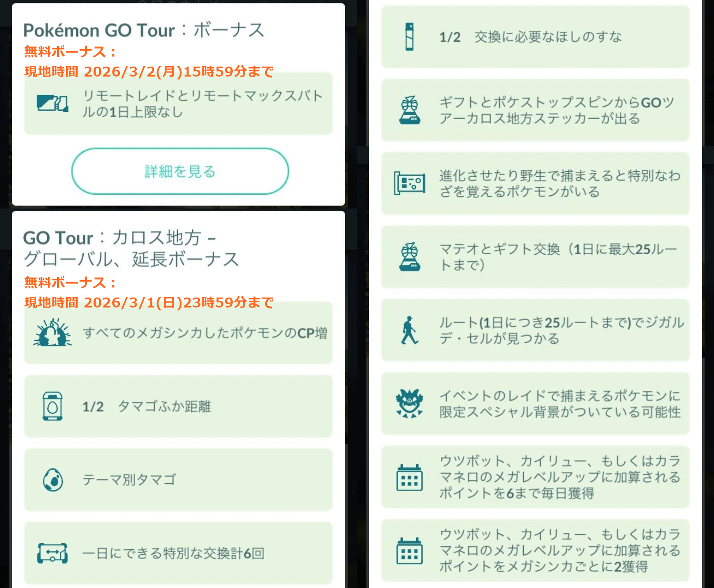
Task: Select the gift icon beside the sticker bonus
Action: [409, 110]
